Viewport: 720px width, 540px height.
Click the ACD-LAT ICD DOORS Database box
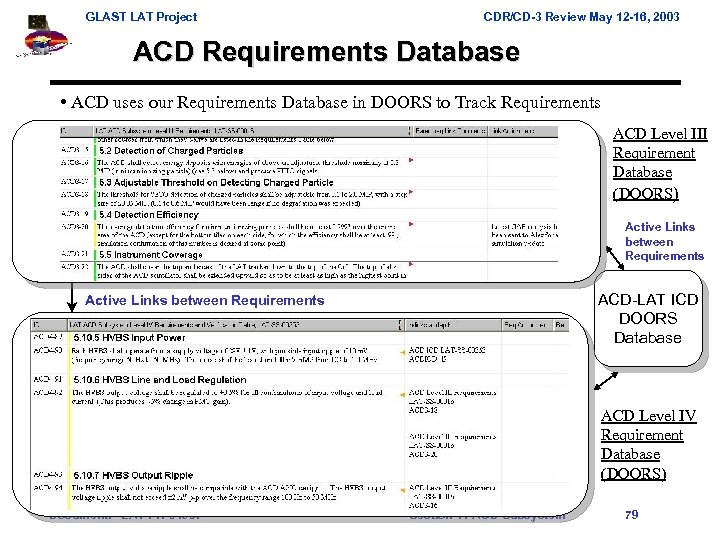[x=648, y=319]
